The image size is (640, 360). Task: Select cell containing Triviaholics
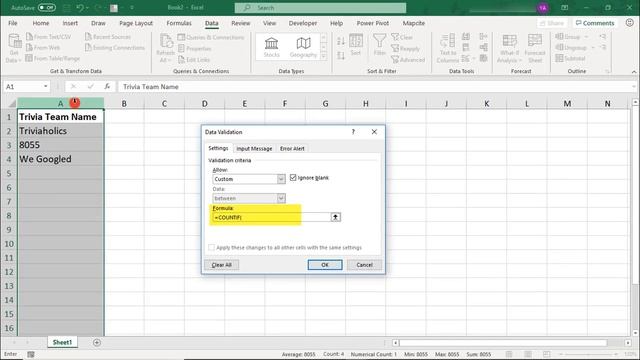[x=60, y=131]
